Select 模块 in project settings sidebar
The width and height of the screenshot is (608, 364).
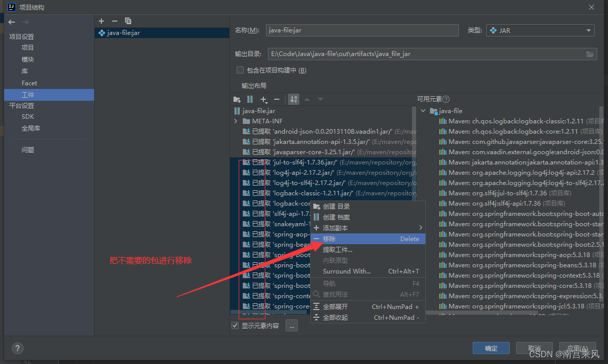[x=28, y=59]
